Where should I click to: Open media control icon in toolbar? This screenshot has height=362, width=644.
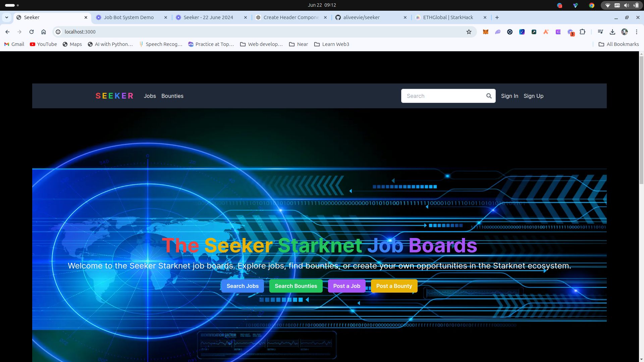click(600, 32)
